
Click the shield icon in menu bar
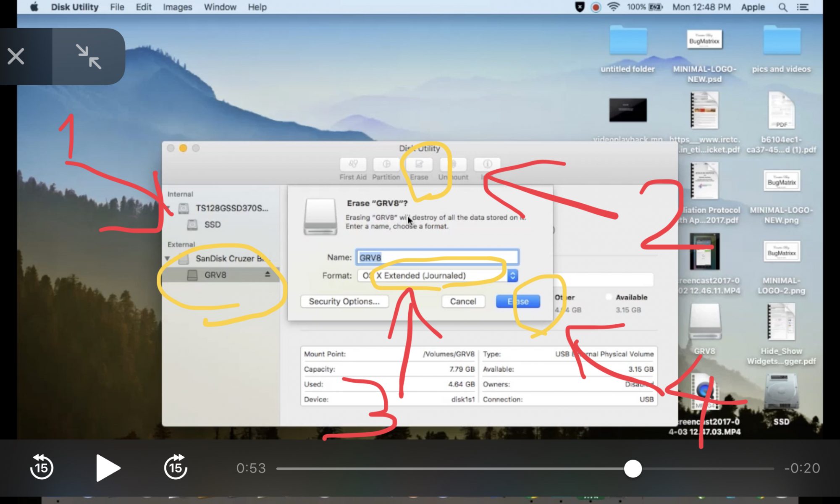(580, 7)
